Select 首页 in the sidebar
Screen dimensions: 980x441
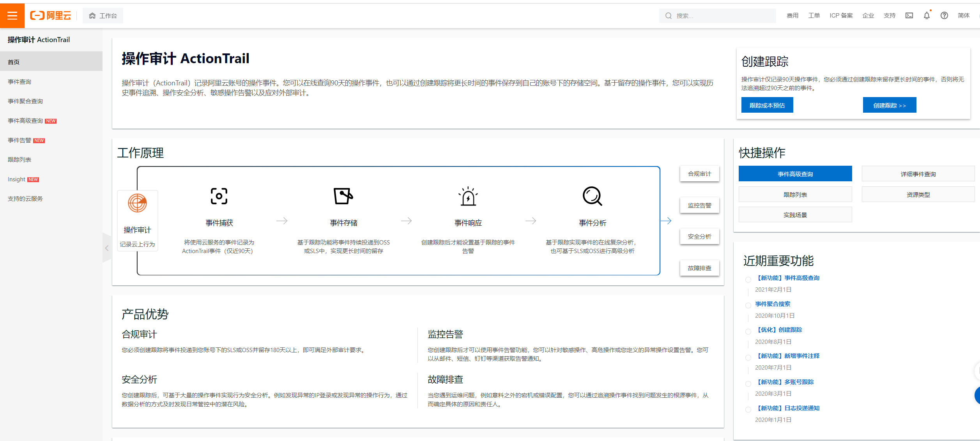click(x=51, y=62)
